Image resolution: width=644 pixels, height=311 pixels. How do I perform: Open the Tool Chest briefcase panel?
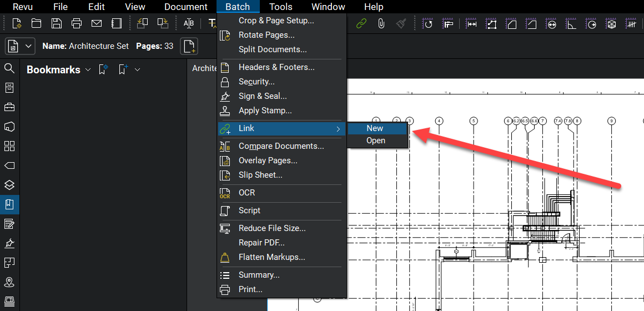[x=9, y=107]
